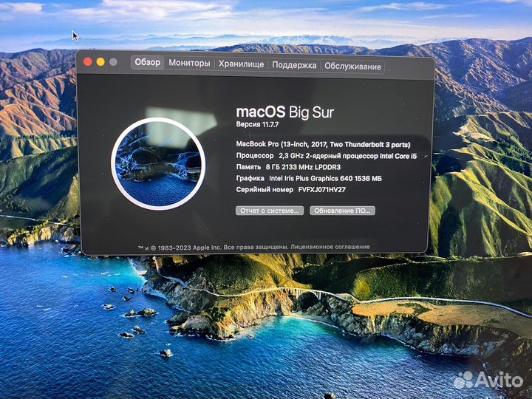
Task: Click the round Big Sur logo image
Action: tap(158, 163)
